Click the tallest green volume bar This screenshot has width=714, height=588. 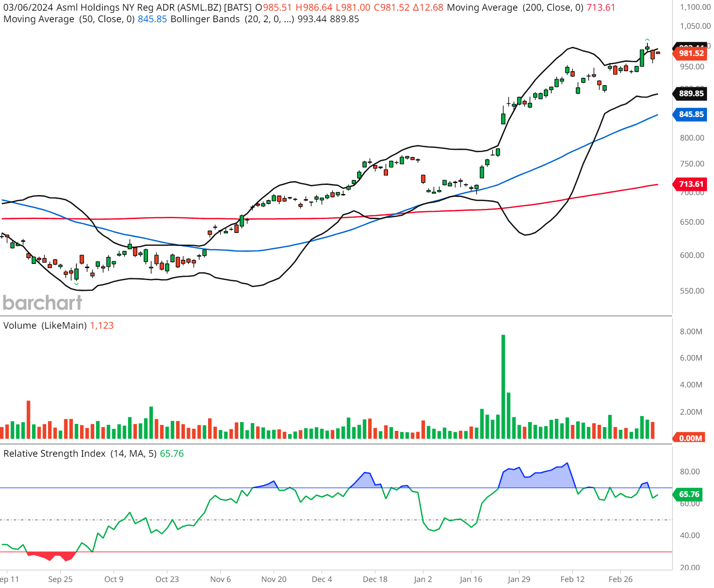tap(503, 386)
